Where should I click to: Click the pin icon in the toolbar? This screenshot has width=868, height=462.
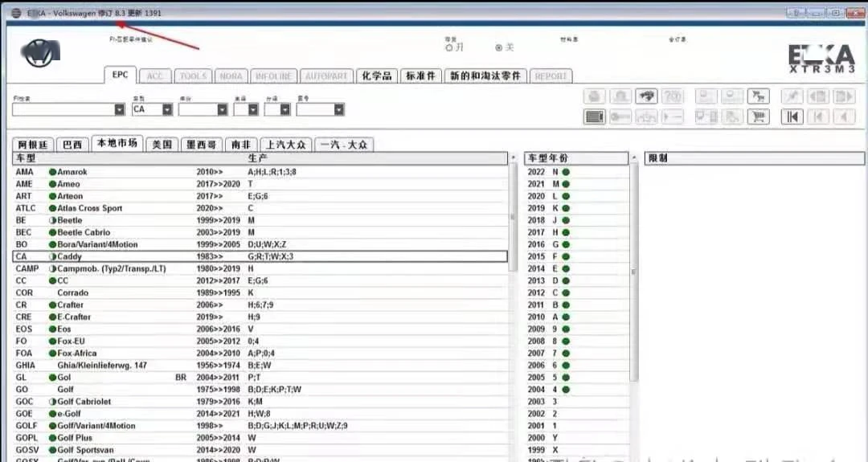tap(792, 96)
